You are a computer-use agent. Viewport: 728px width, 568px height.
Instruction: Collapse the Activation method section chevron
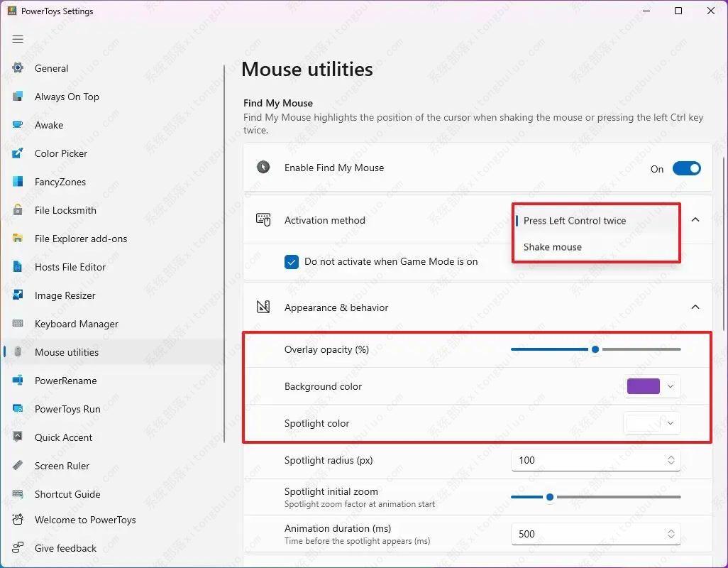pyautogui.click(x=695, y=220)
